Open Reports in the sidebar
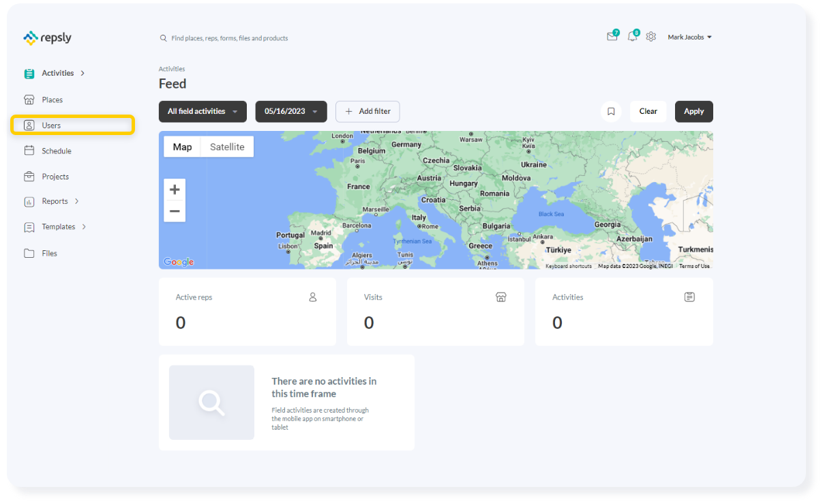The width and height of the screenshot is (823, 504). pyautogui.click(x=55, y=201)
